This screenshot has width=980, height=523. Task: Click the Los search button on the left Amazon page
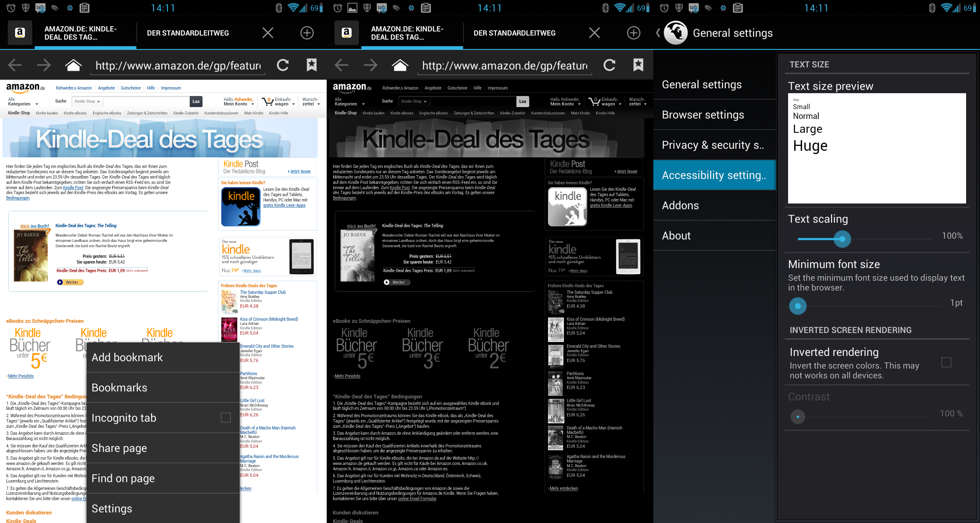click(x=196, y=101)
